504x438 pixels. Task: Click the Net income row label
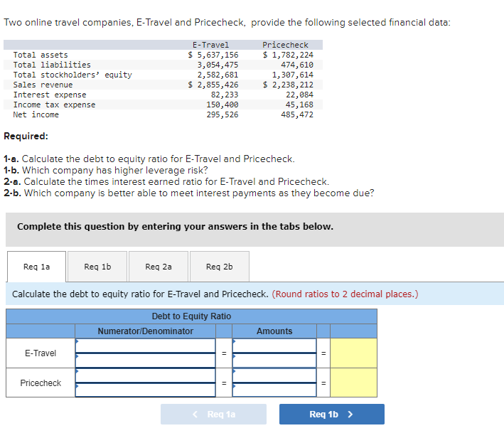[36, 114]
